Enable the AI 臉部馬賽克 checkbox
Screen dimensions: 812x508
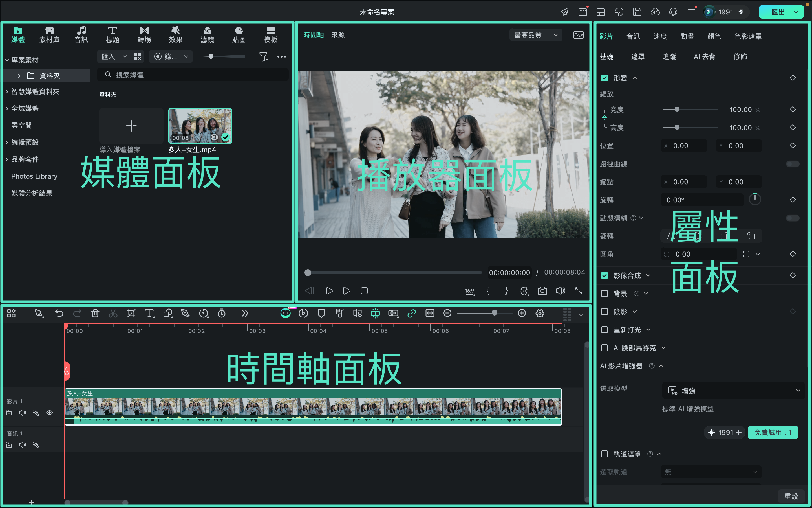(x=604, y=348)
